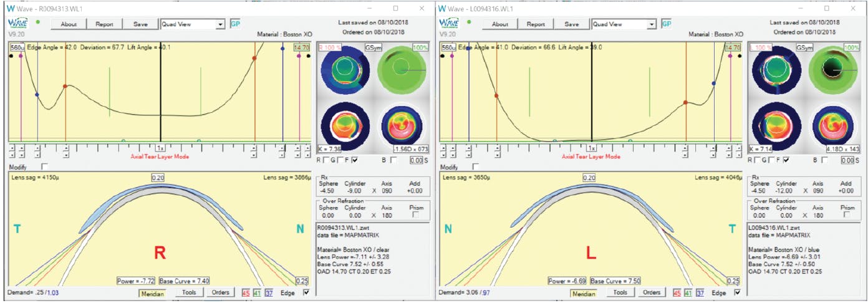Open the Report button in right-eye window
868x303 pixels.
104,24
